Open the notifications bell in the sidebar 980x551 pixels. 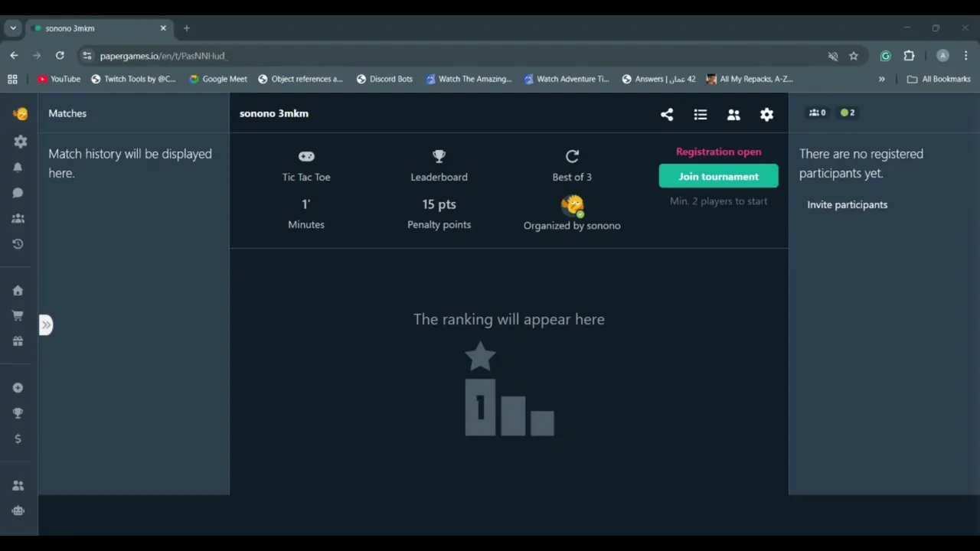click(18, 168)
